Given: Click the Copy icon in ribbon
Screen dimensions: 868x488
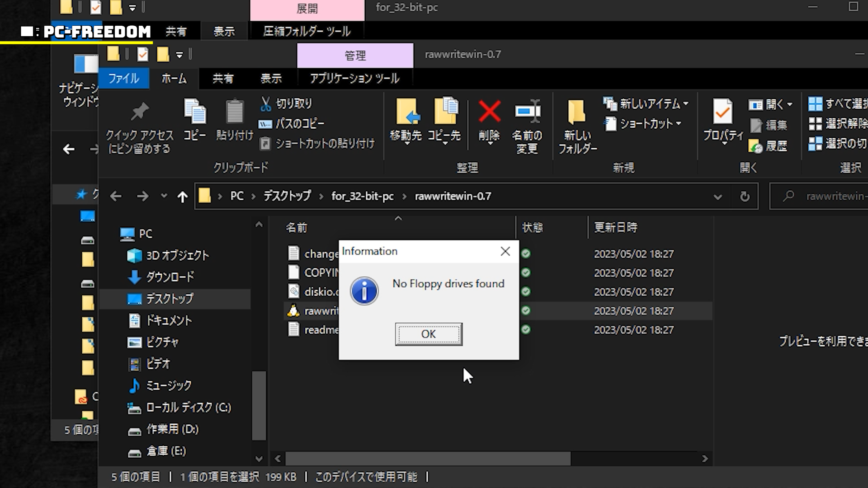Looking at the screenshot, I should (x=195, y=112).
